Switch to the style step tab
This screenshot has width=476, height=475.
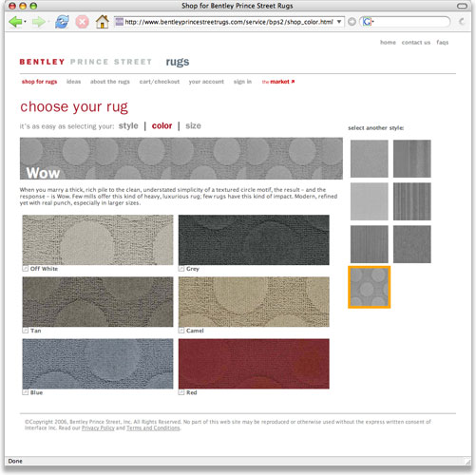click(x=128, y=125)
